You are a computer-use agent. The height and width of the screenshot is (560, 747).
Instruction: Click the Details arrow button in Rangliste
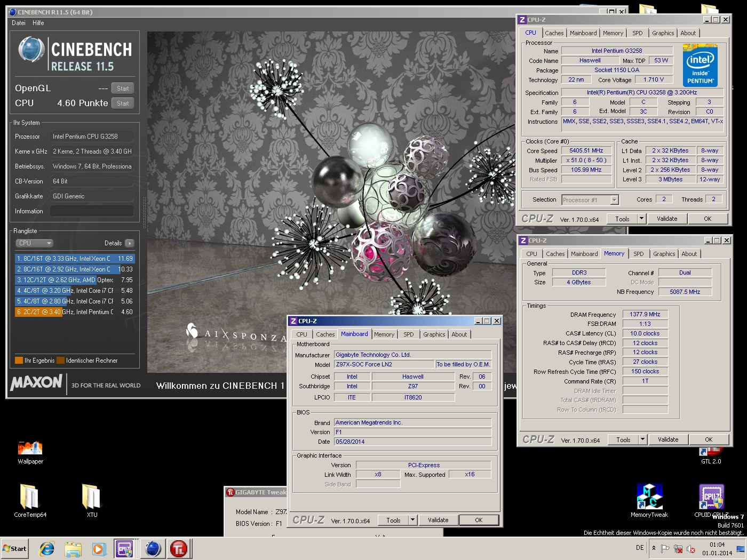(x=129, y=243)
